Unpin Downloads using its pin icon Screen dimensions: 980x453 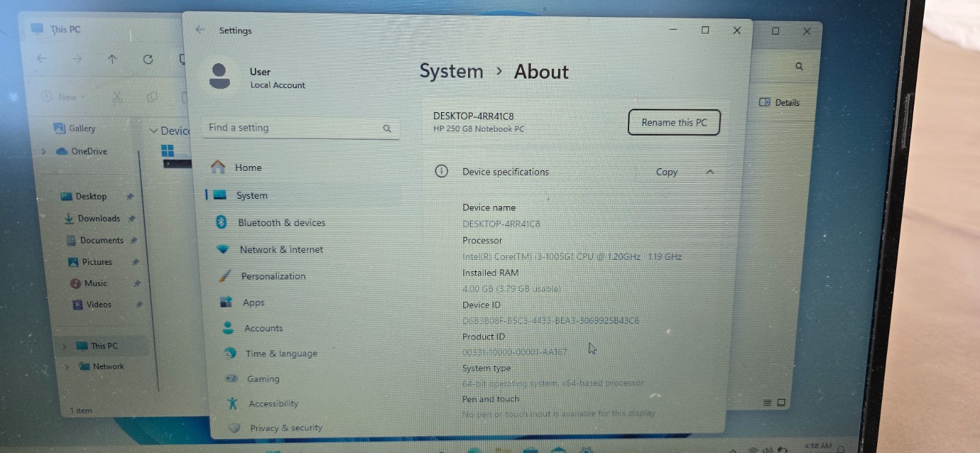click(132, 218)
